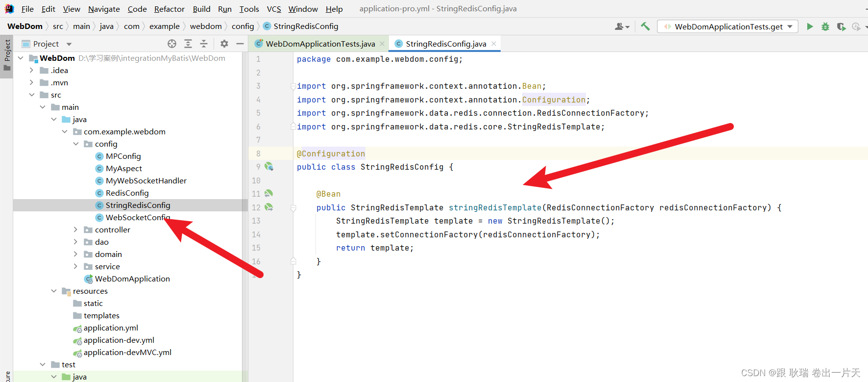Click the StringRedisConfig breadcrumb item
868x382 pixels.
(x=300, y=26)
